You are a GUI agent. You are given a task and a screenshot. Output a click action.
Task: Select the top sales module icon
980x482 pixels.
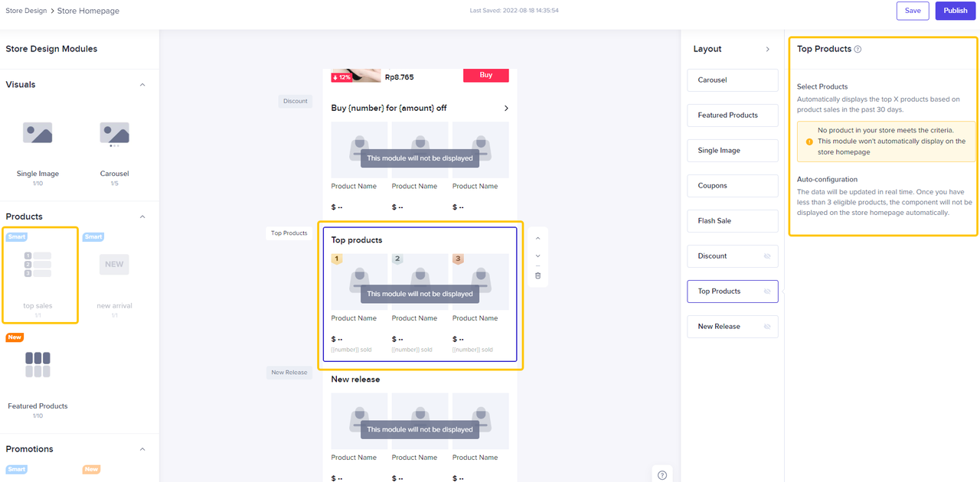(x=38, y=264)
